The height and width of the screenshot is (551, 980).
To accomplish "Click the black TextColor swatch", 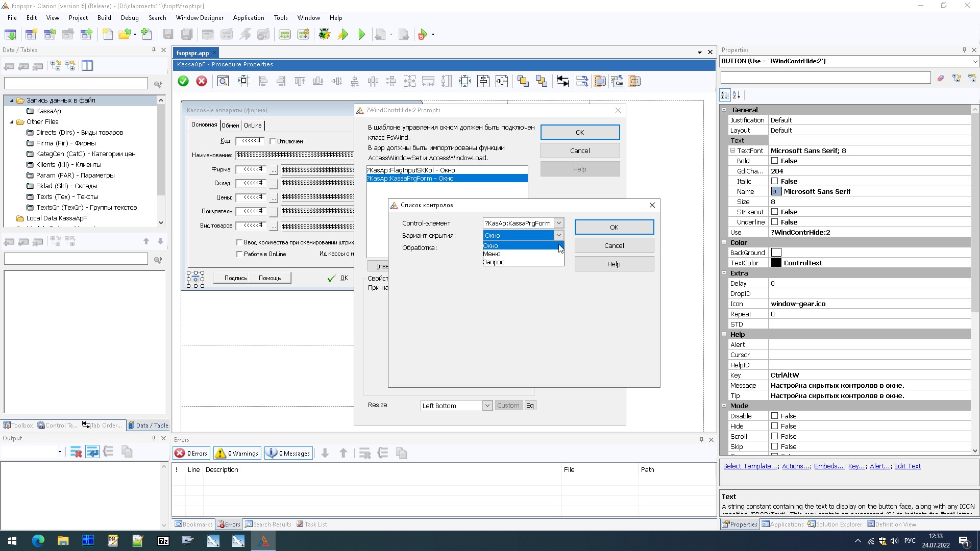I will [776, 263].
